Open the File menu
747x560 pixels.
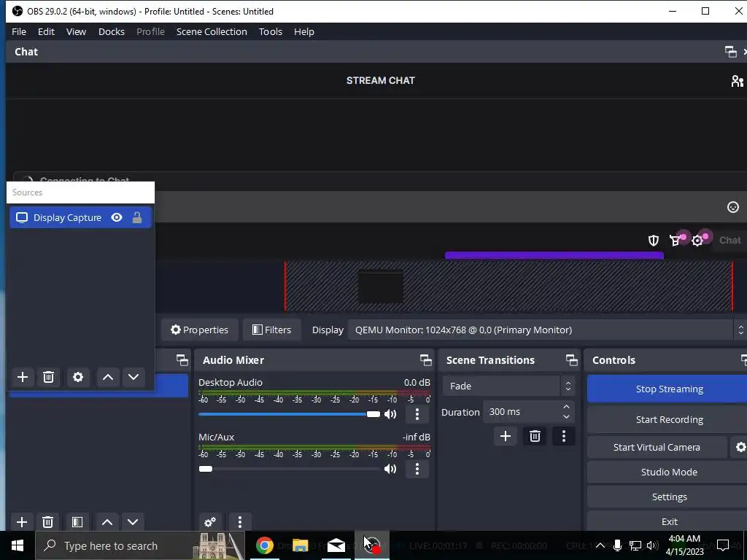coord(19,31)
